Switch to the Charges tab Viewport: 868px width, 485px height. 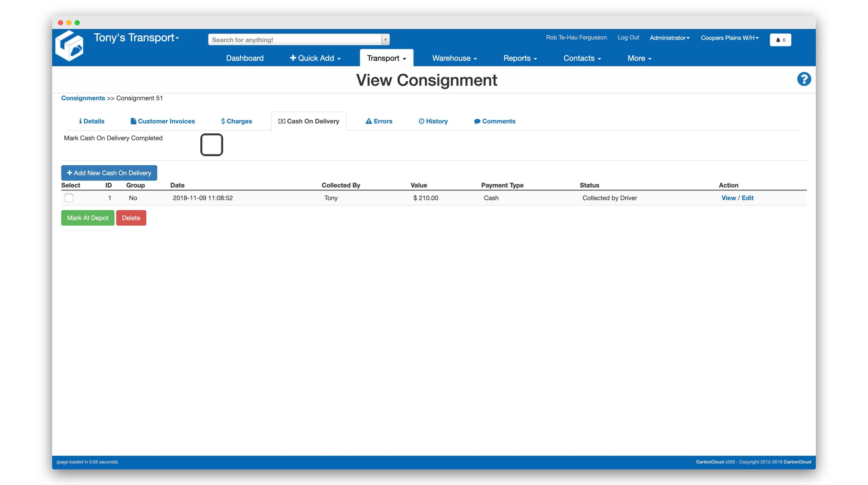(236, 121)
